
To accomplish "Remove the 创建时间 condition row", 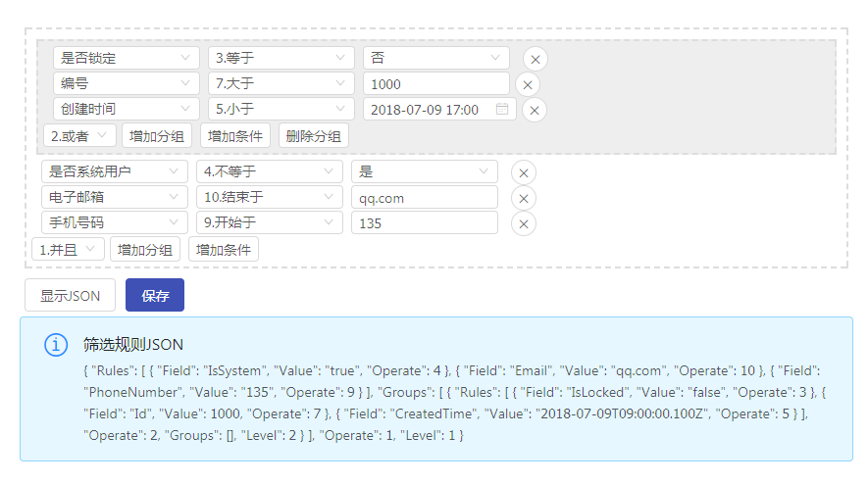I will click(x=535, y=110).
